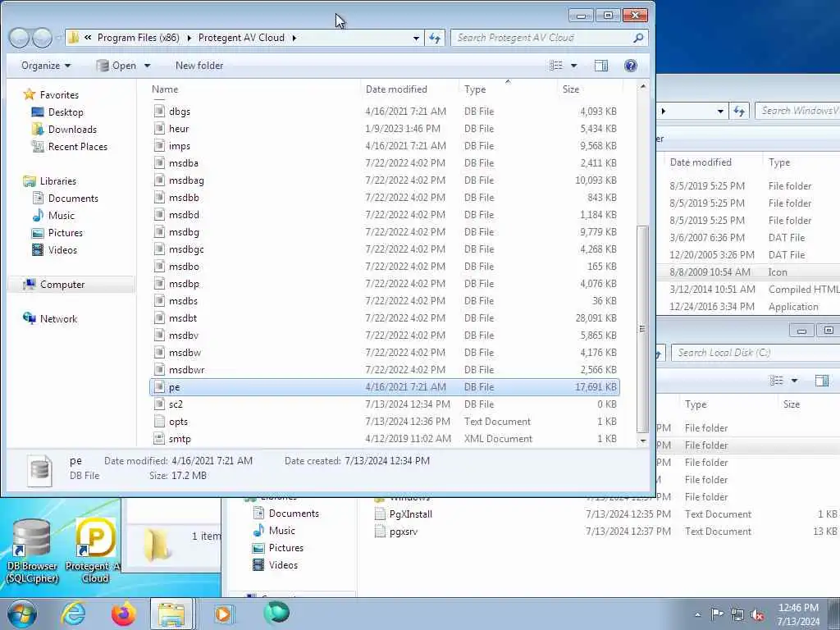Click the Forward navigation arrow button

tap(42, 38)
